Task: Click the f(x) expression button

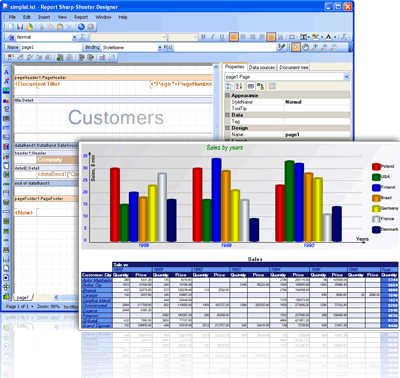Action: (168, 47)
